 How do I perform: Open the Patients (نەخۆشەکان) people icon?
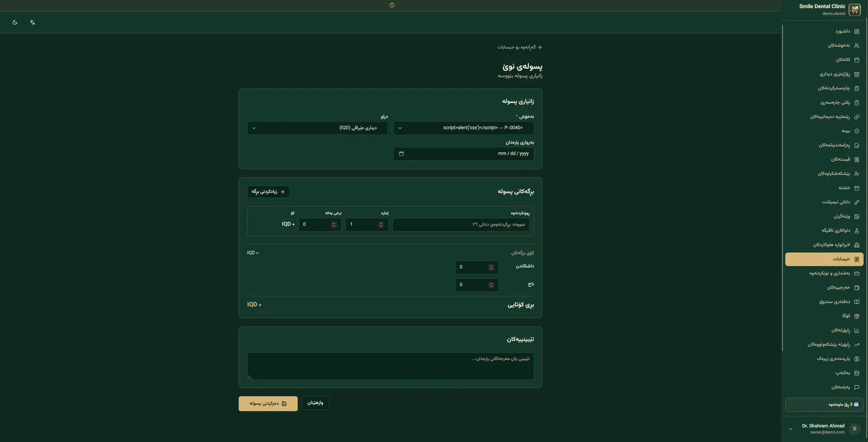click(x=857, y=46)
